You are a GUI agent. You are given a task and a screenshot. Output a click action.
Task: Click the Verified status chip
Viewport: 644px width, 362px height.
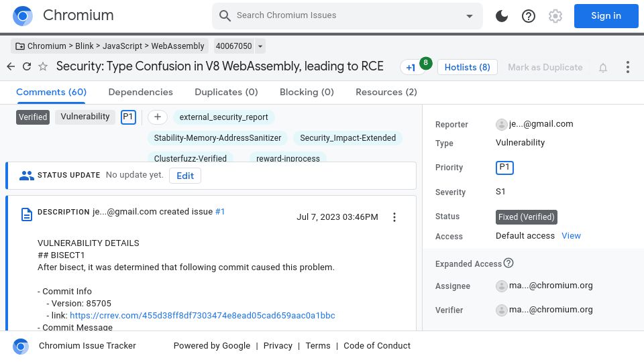pyautogui.click(x=33, y=117)
